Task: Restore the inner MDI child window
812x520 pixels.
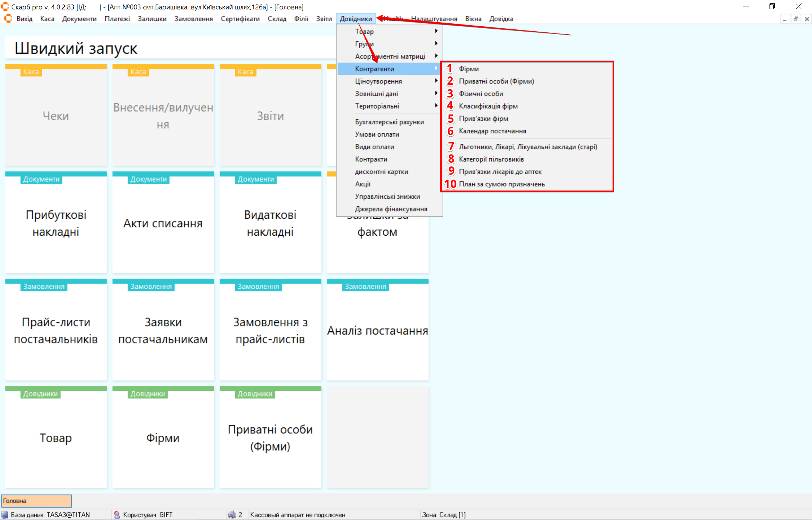Action: pos(796,19)
